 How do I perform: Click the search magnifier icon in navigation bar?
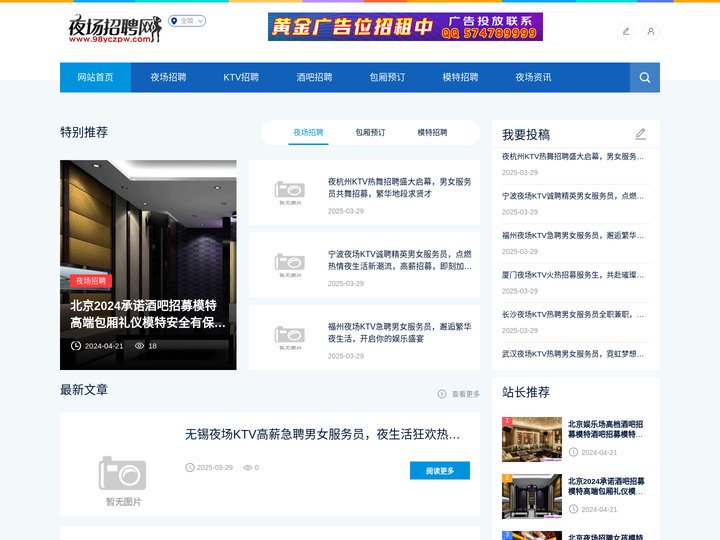click(x=645, y=77)
